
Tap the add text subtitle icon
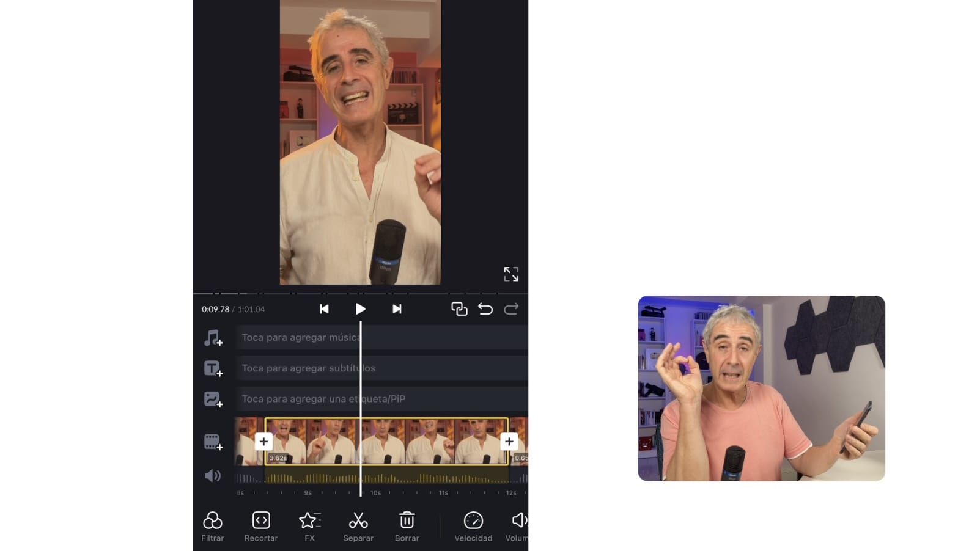coord(213,368)
